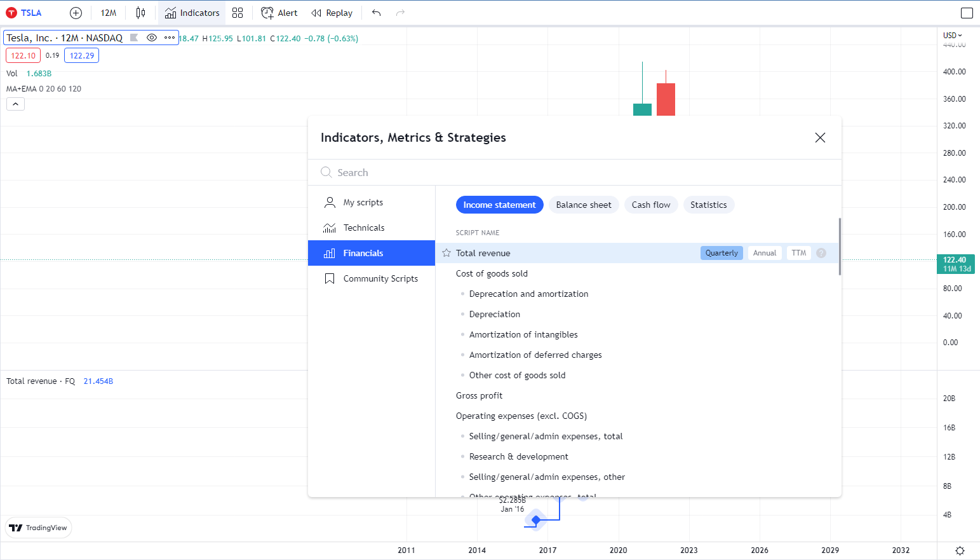Viewport: 980px width, 560px height.
Task: Redo the chart action
Action: (x=400, y=13)
